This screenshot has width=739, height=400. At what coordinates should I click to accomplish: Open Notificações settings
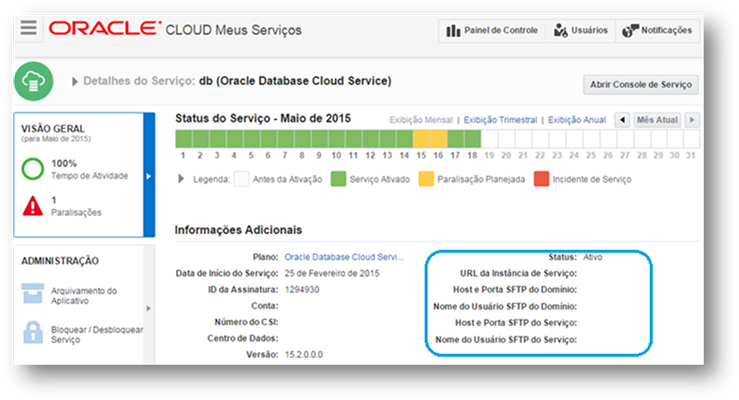point(657,31)
